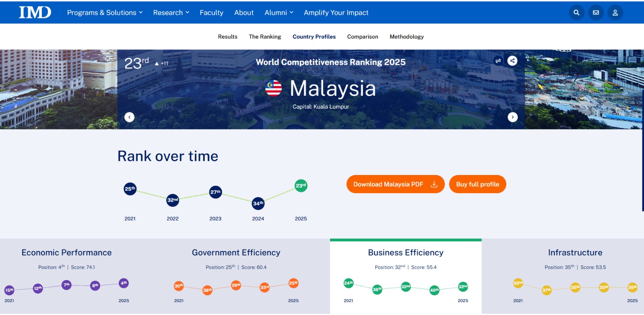The width and height of the screenshot is (644, 315).
Task: Click Economic Performance 15th marker
Action: point(9,290)
